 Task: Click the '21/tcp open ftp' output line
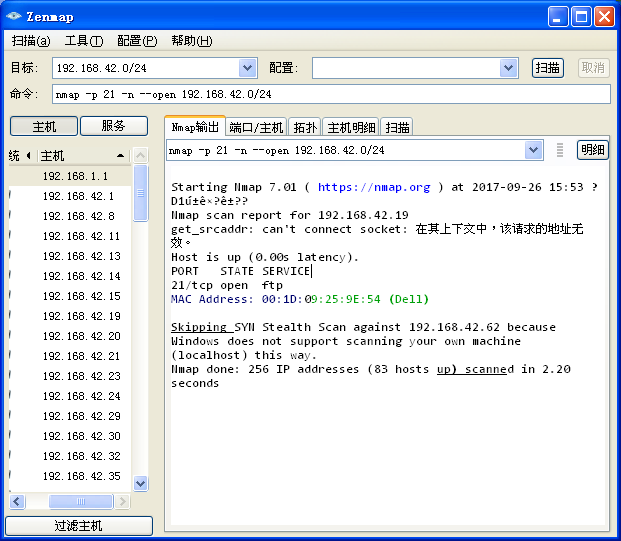point(227,285)
